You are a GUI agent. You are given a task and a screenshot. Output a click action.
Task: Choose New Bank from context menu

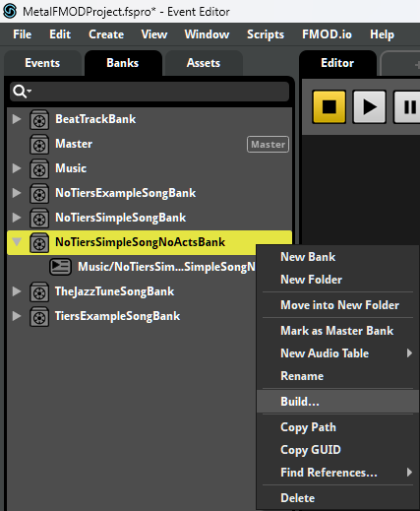click(337, 257)
